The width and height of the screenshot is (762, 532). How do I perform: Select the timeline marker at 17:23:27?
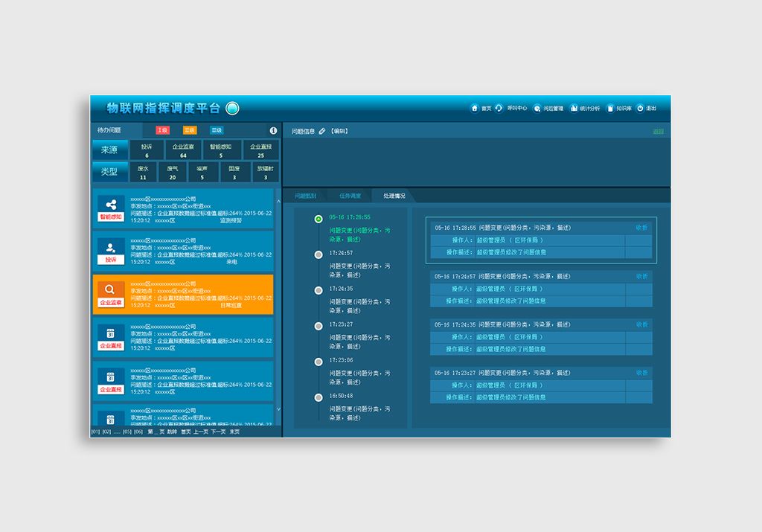(x=318, y=326)
